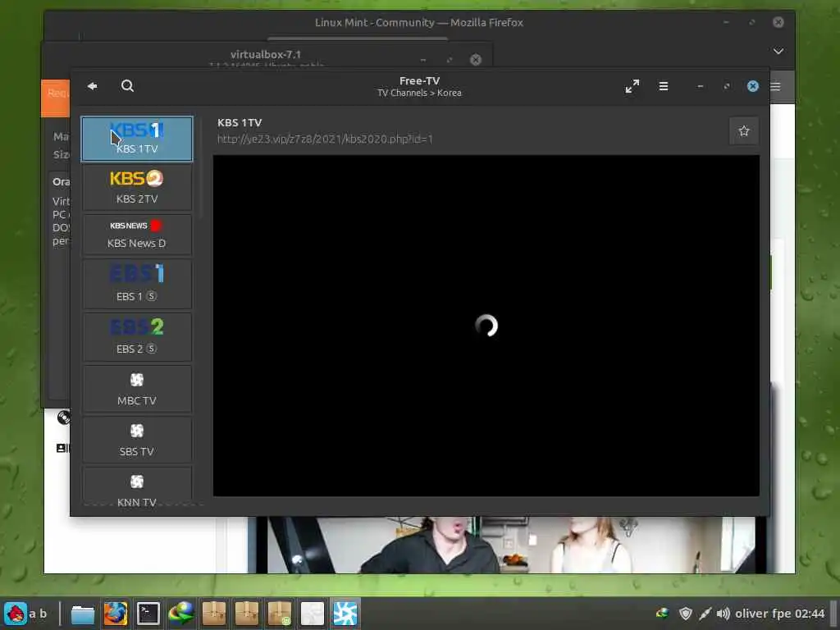Choose the EBS 1 channel
Viewport: 840px width, 630px height.
click(x=137, y=284)
